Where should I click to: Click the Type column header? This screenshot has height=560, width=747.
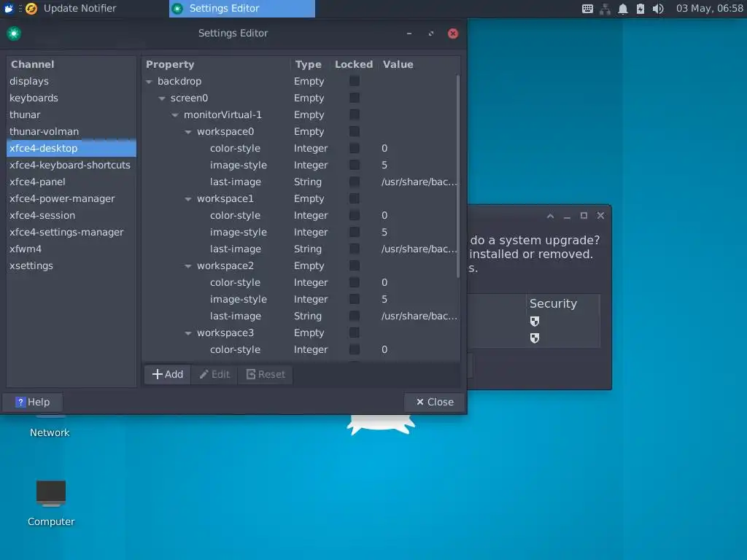click(x=310, y=64)
